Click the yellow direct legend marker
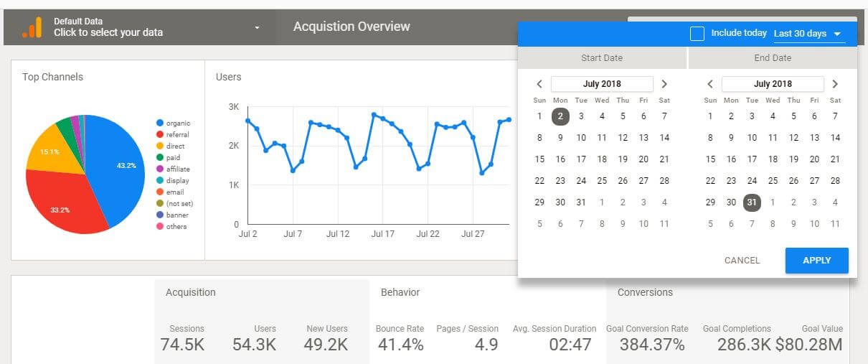 coord(160,146)
